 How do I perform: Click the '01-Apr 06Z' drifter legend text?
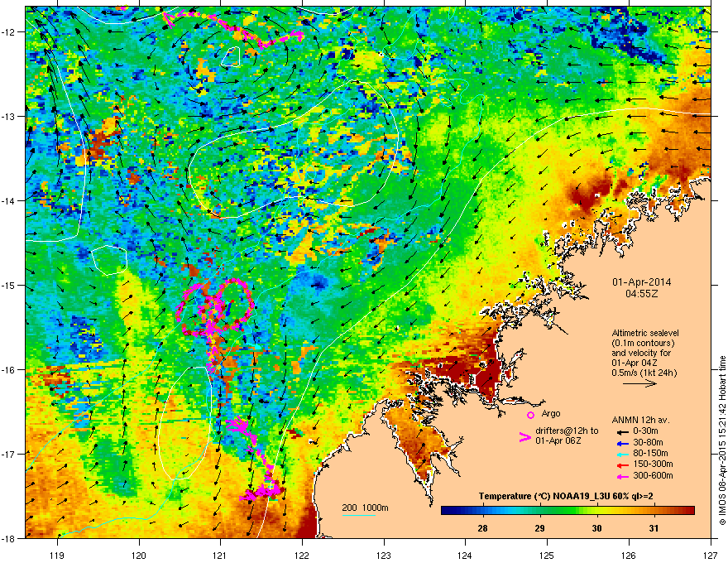tap(558, 440)
